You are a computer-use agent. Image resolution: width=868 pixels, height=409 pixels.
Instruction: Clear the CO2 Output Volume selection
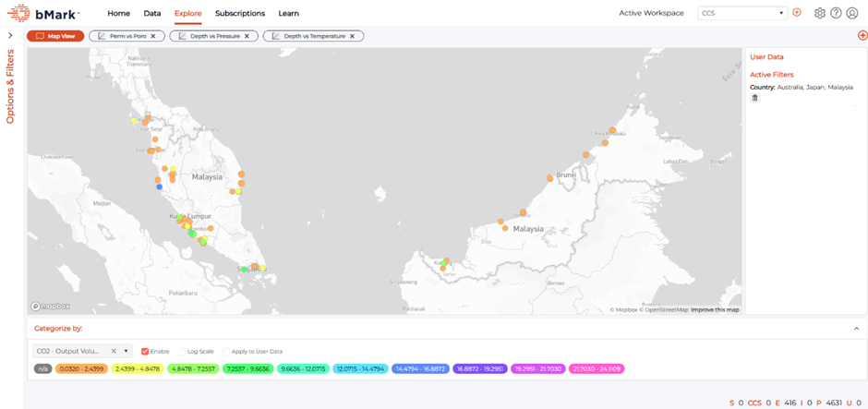114,351
